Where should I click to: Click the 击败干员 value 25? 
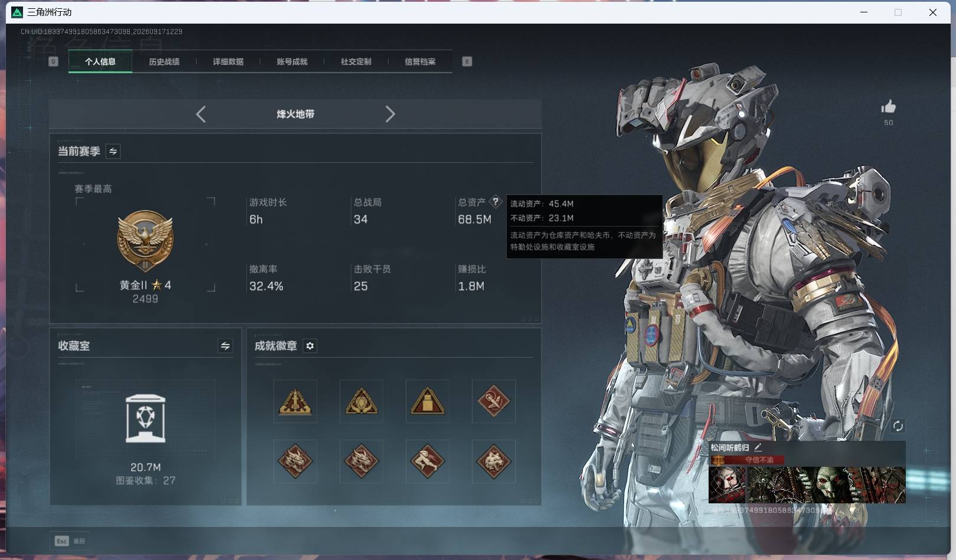(360, 286)
